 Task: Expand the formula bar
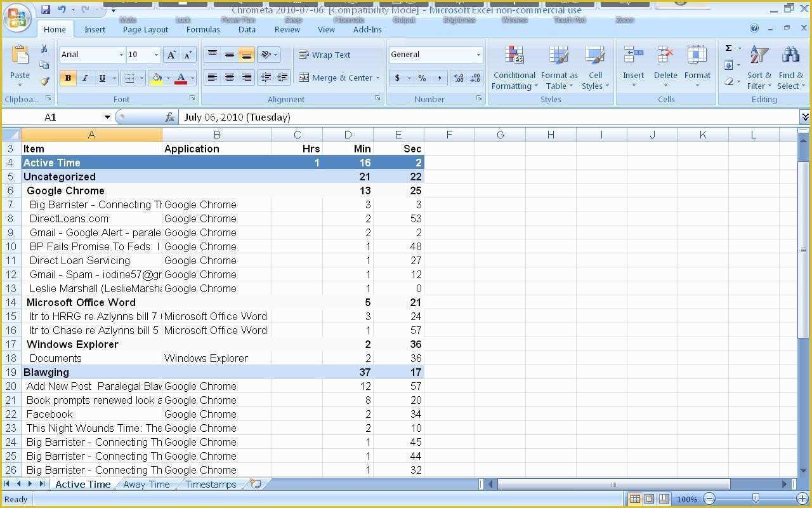tap(804, 117)
